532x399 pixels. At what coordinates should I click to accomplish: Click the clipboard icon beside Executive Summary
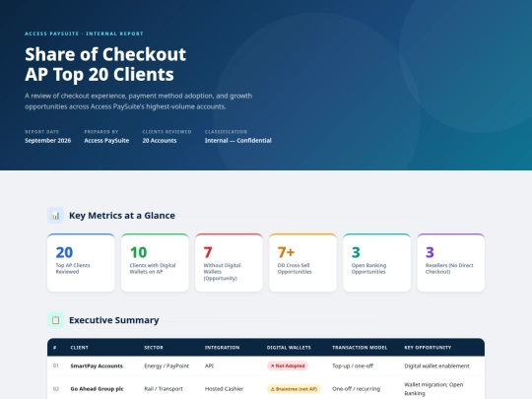(55, 320)
